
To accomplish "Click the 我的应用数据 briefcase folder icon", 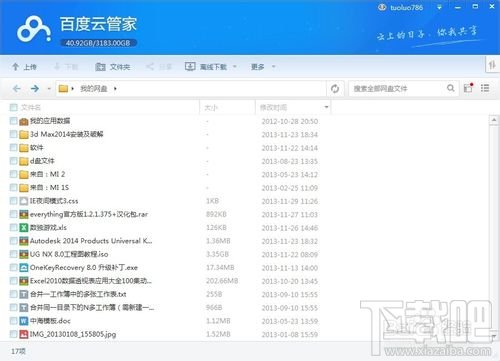I will [x=24, y=121].
